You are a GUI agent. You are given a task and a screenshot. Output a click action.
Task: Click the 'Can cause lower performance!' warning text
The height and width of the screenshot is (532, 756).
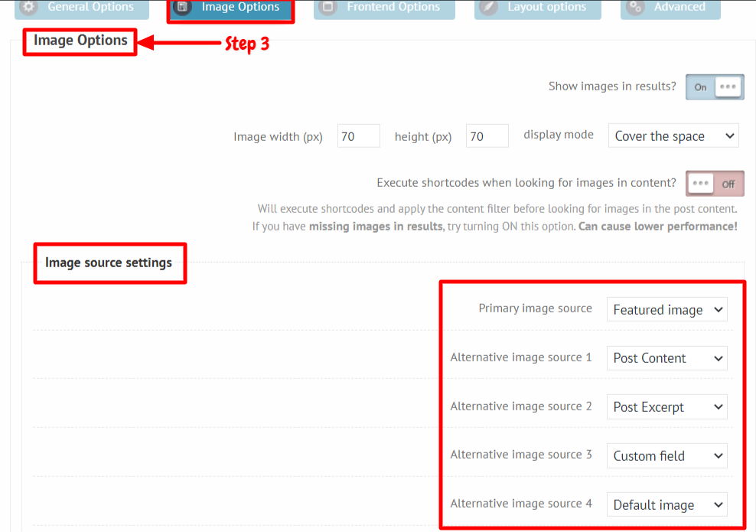[657, 227]
